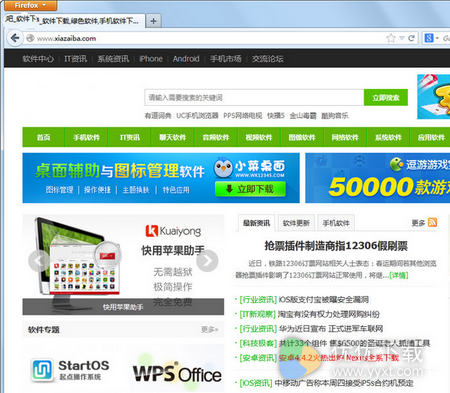Select 音频软件 in the green navigation bar
Viewport: 450px width, 393px height.
pyautogui.click(x=216, y=137)
